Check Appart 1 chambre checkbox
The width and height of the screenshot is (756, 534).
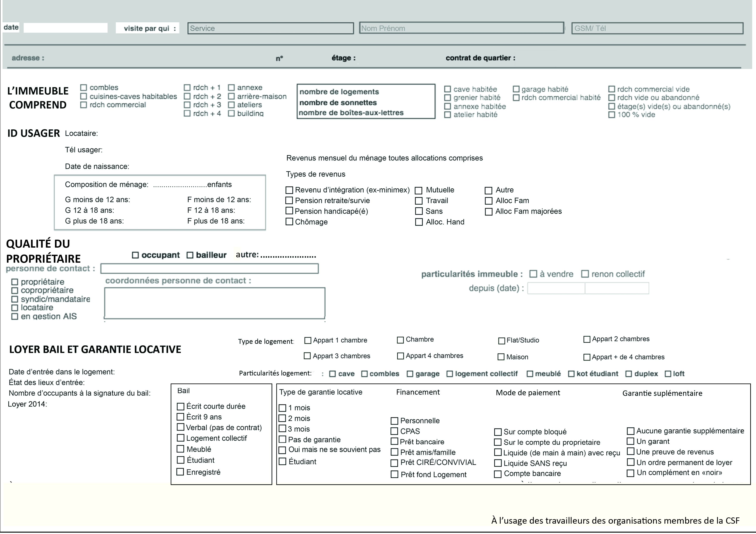pos(308,341)
